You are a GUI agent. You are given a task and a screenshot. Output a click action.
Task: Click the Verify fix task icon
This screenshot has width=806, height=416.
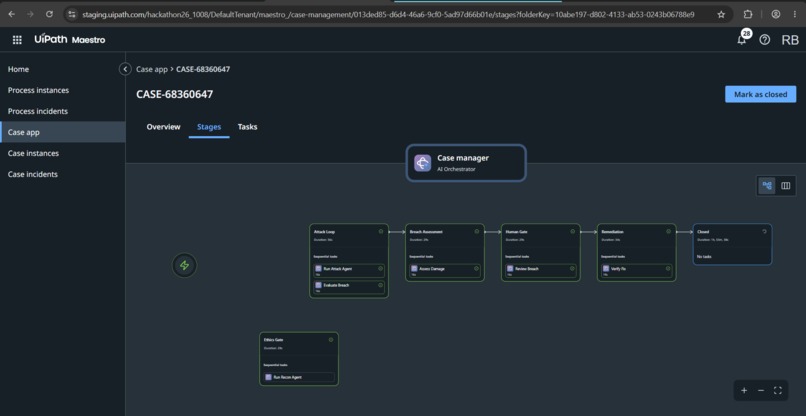click(x=606, y=268)
